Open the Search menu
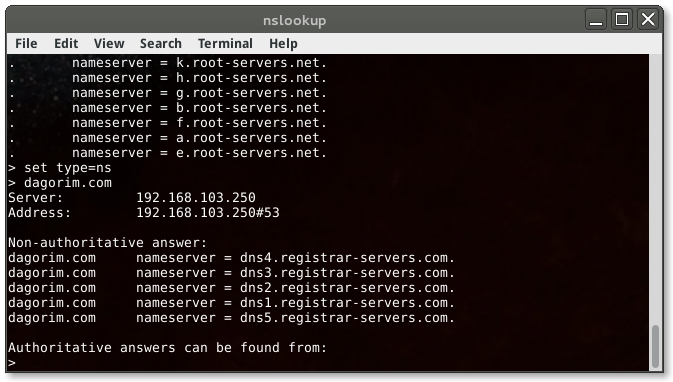This screenshot has height=382, width=673. [x=161, y=44]
